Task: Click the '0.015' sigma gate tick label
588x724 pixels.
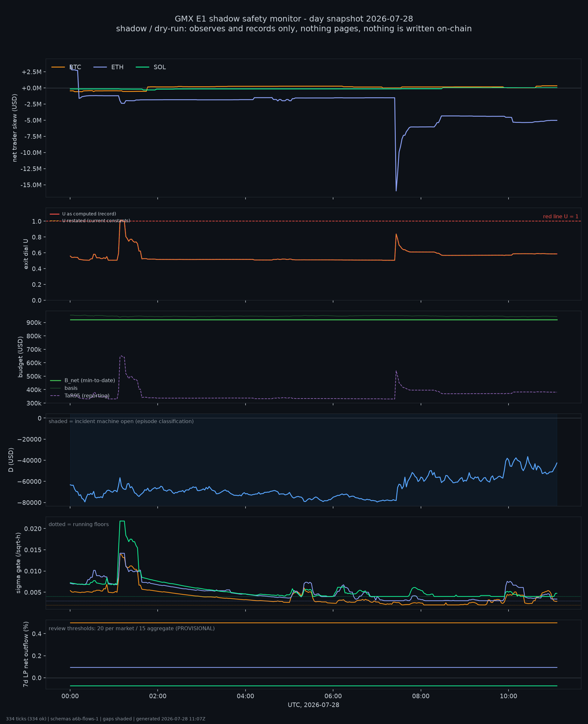Action: click(x=33, y=550)
